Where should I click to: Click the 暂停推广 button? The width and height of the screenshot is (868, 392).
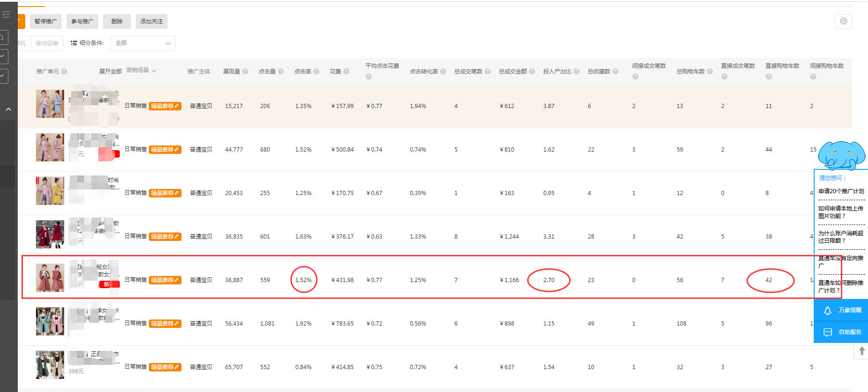[45, 22]
